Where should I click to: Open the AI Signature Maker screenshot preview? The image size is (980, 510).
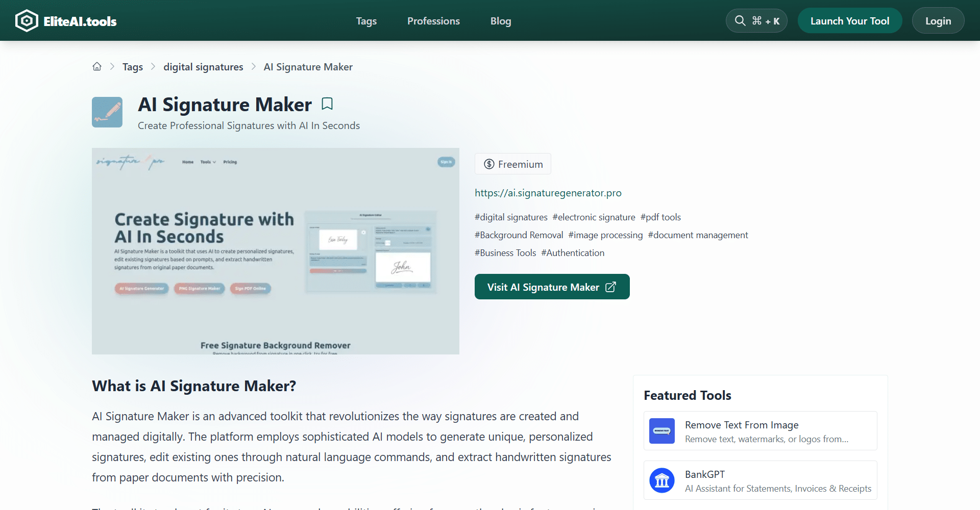(276, 251)
